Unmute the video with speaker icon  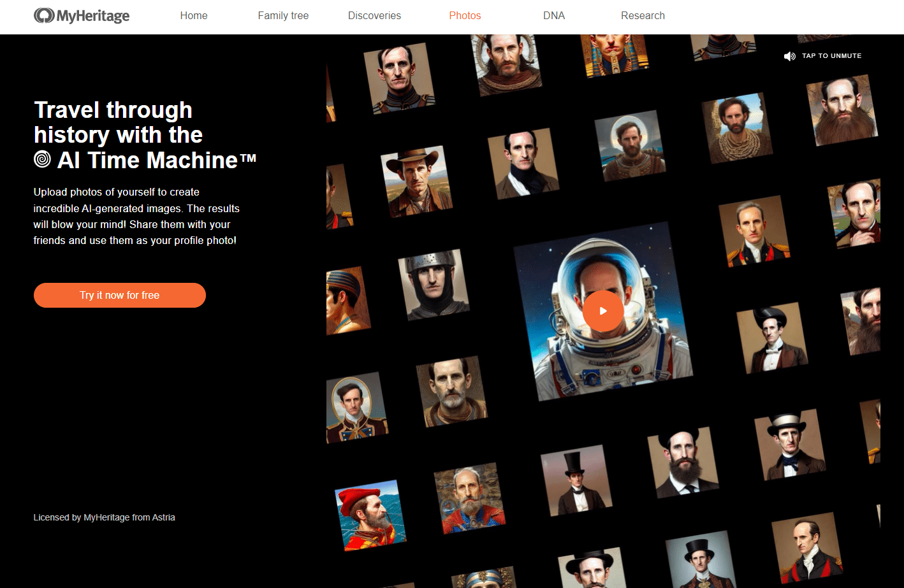coord(790,56)
